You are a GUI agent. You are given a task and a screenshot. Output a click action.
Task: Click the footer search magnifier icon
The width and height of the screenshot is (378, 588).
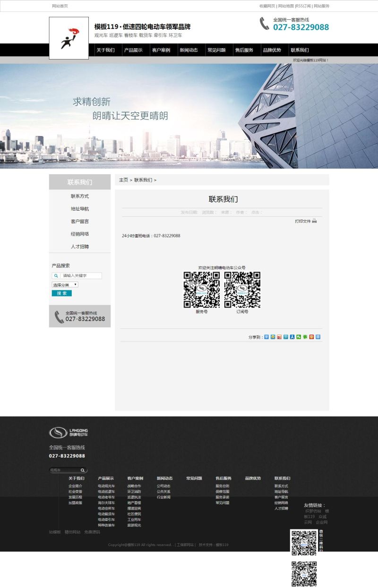tap(83, 470)
